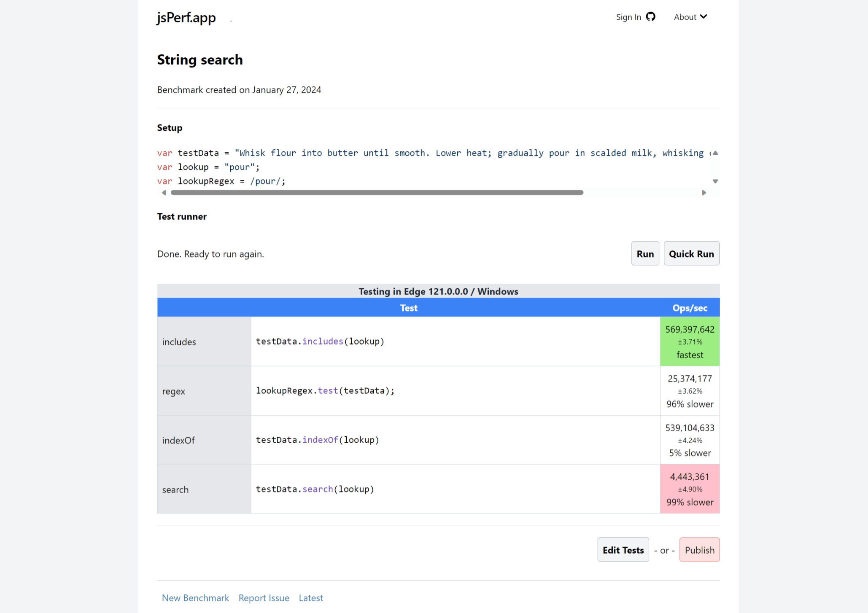The image size is (868, 613).
Task: Run the full benchmark with Run button
Action: point(645,253)
